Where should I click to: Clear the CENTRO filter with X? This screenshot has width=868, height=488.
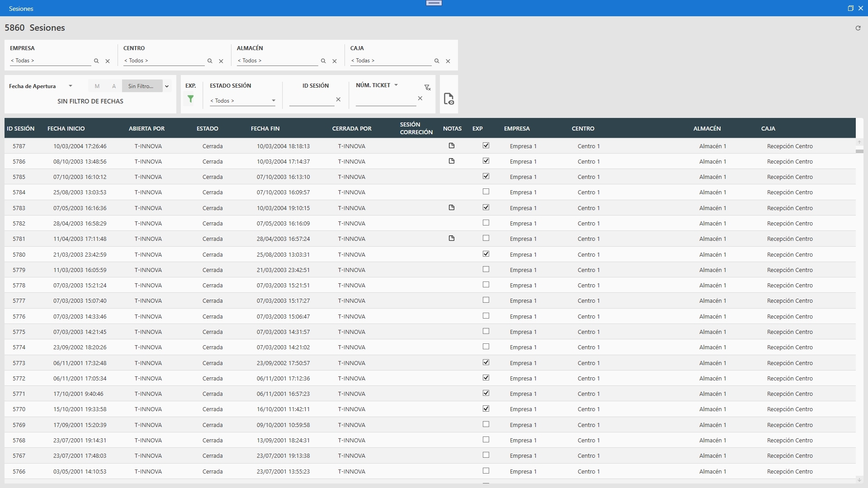point(221,61)
